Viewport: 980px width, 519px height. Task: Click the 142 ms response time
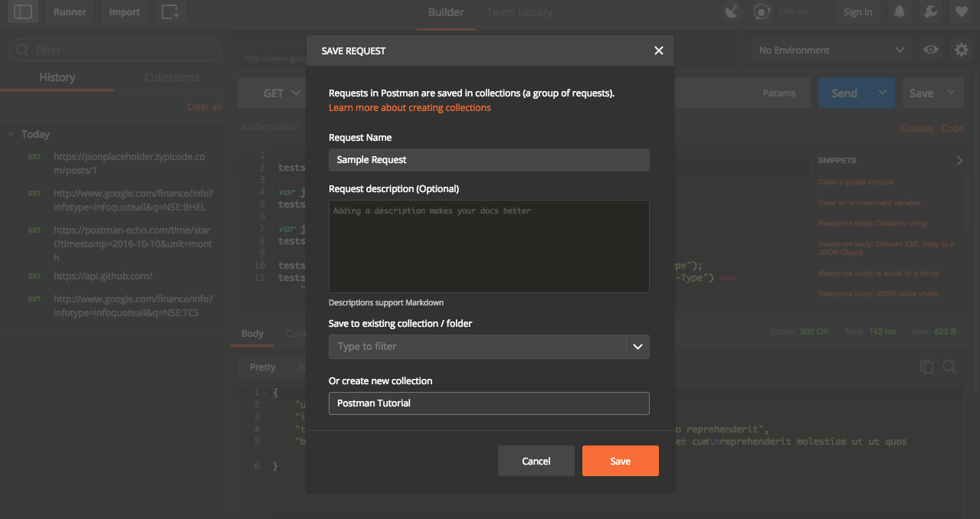[x=882, y=332]
